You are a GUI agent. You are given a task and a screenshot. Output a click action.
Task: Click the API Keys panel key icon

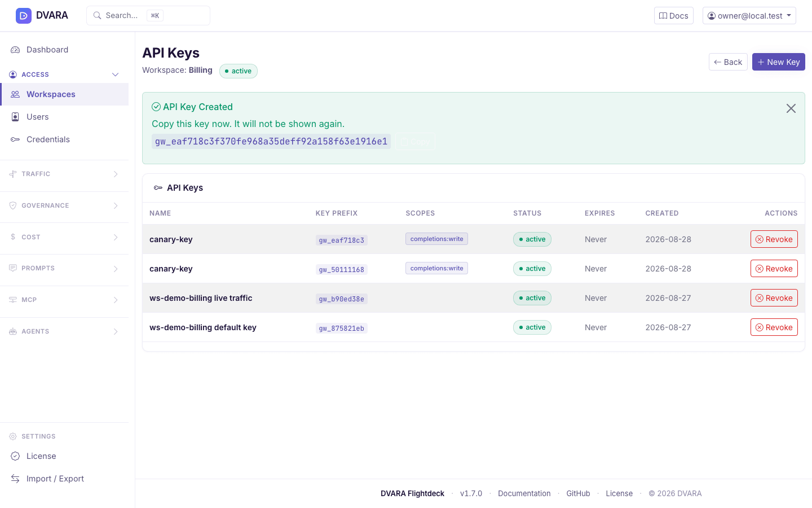158,188
